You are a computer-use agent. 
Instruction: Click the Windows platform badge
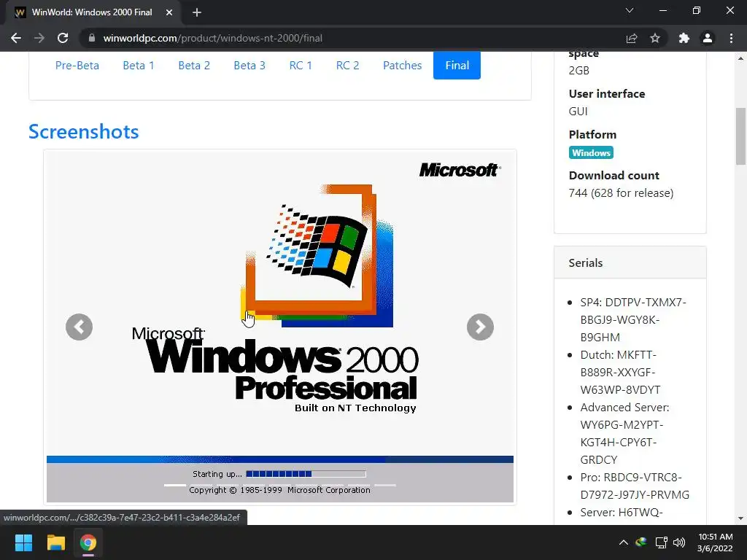(x=591, y=153)
